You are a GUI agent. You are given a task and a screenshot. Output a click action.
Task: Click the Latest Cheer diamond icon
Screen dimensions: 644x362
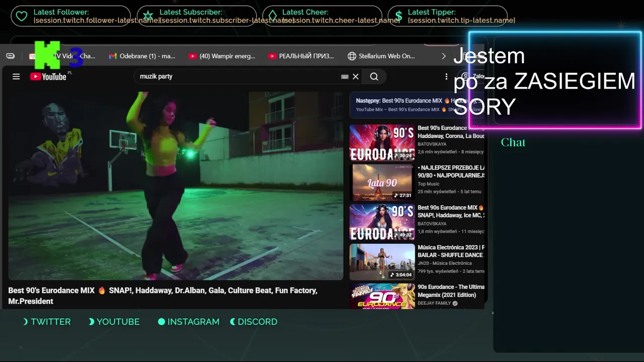pyautogui.click(x=272, y=16)
